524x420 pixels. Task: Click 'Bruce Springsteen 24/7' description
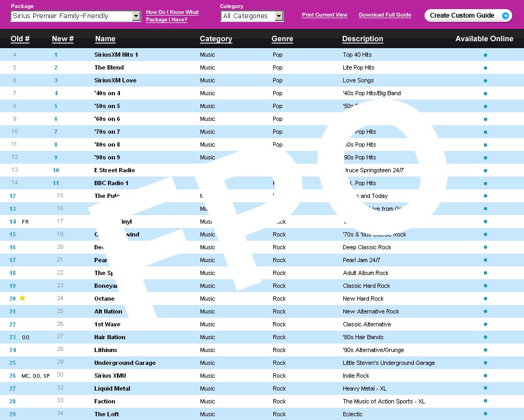pos(374,170)
